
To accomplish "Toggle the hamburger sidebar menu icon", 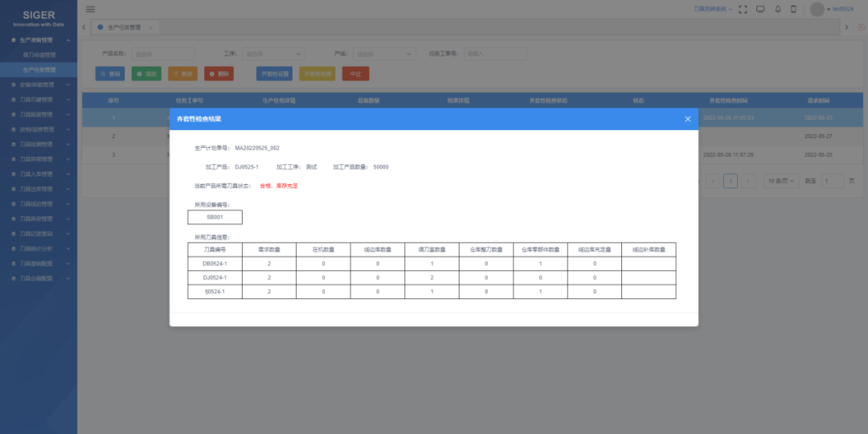I will pos(90,9).
